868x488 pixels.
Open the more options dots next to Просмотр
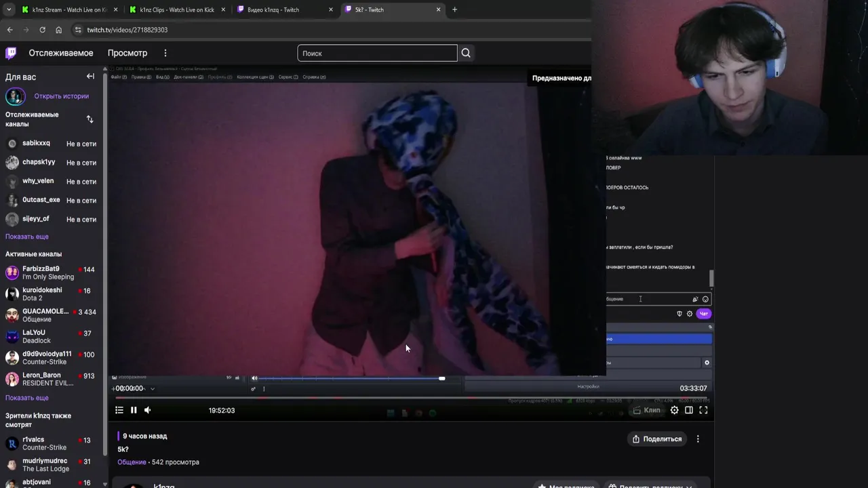[x=165, y=53]
